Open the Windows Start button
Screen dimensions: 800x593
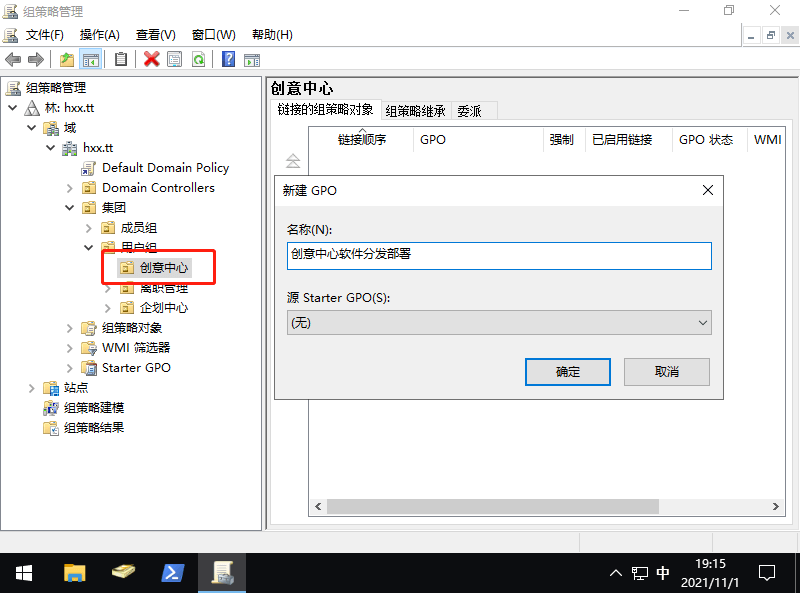[x=24, y=573]
